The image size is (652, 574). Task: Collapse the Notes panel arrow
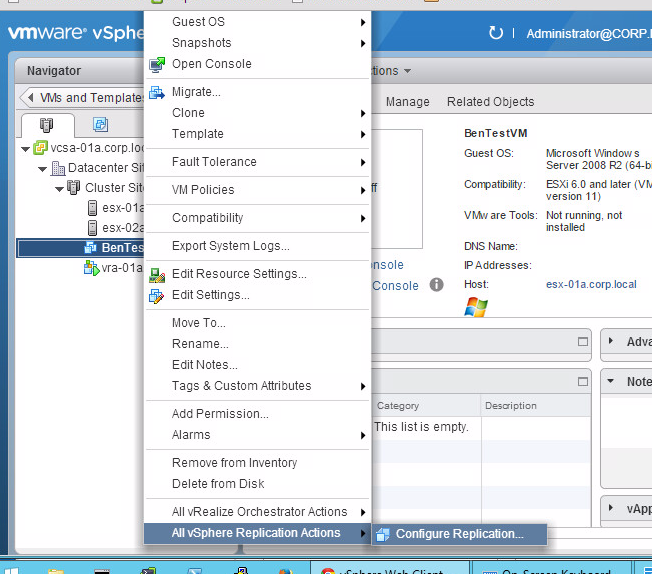pos(610,381)
